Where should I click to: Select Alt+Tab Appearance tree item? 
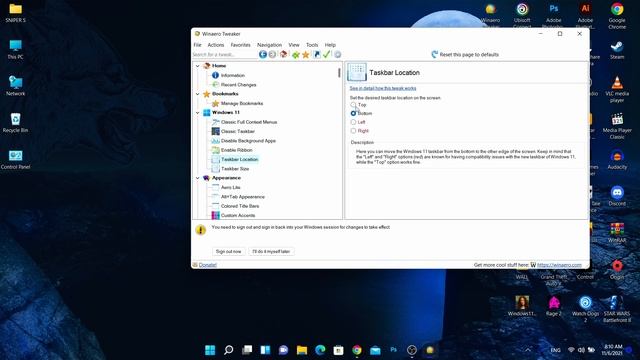coord(242,197)
